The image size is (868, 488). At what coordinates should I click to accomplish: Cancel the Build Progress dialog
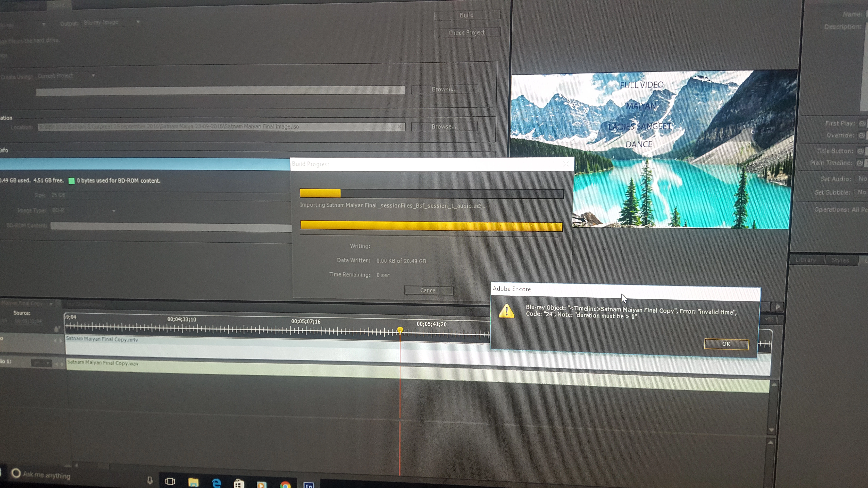[x=428, y=290]
